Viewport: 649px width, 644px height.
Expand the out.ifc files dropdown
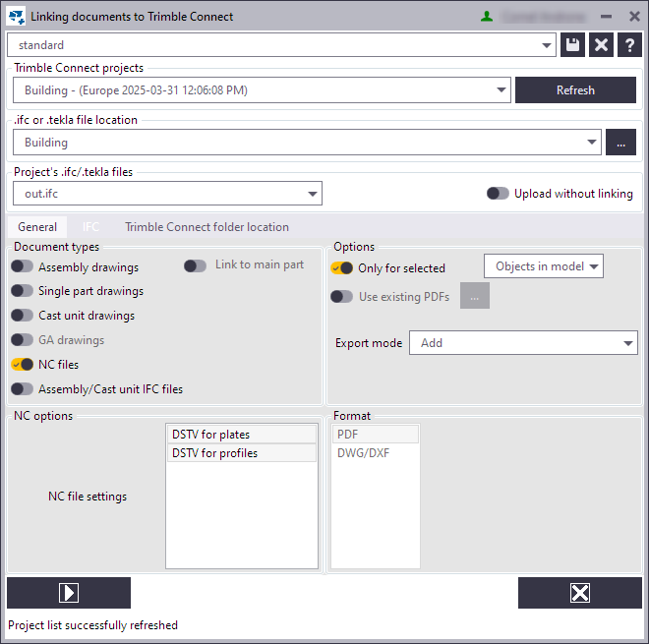click(x=167, y=194)
